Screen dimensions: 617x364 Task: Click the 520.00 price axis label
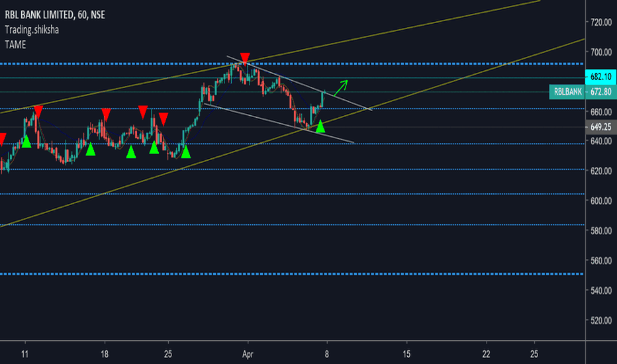[x=601, y=320]
